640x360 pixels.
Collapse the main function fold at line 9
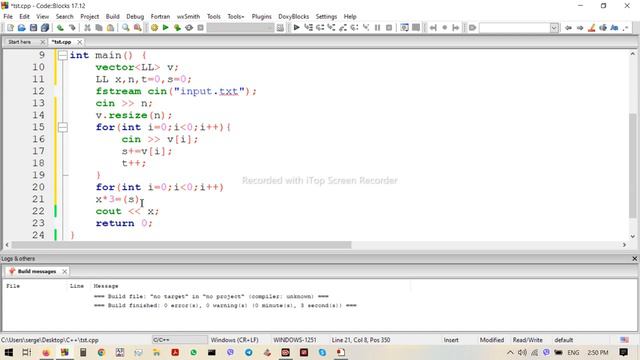click(62, 55)
